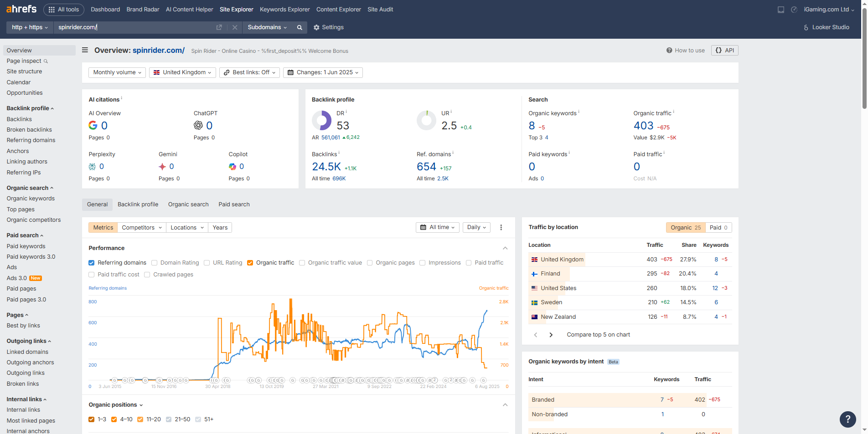The height and width of the screenshot is (434, 868).
Task: Click the search magnifier icon in URL bar
Action: 300,27
